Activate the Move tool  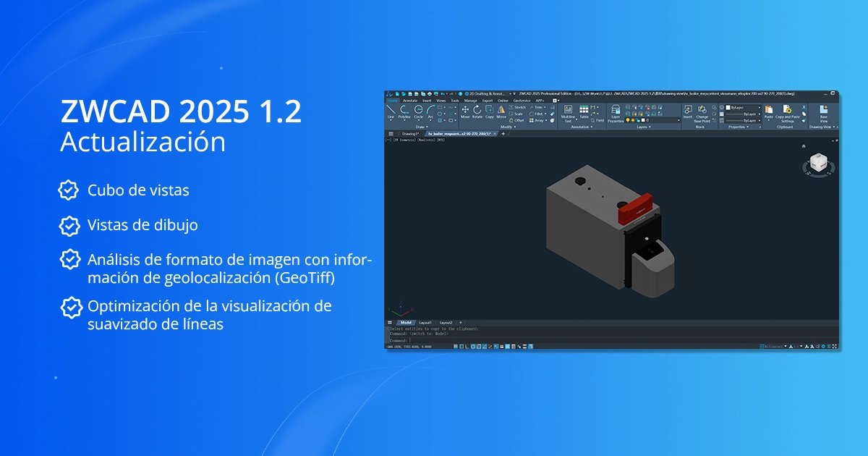tap(465, 111)
